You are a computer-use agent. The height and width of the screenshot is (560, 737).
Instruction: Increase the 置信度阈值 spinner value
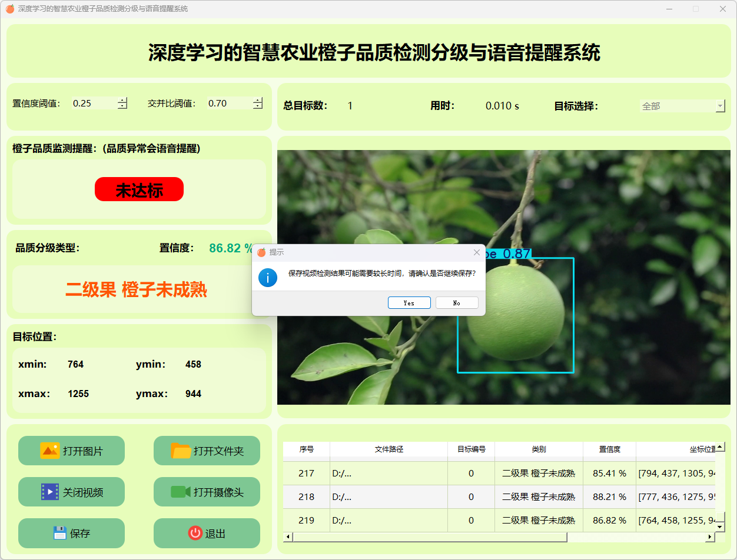[x=122, y=100]
